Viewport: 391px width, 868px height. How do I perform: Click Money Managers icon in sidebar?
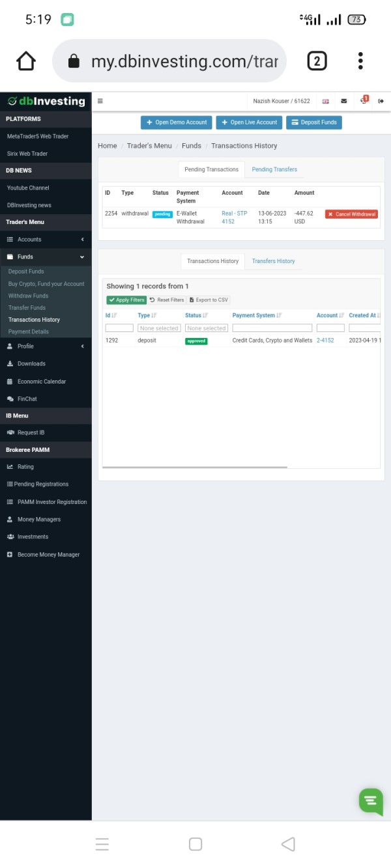(x=10, y=520)
